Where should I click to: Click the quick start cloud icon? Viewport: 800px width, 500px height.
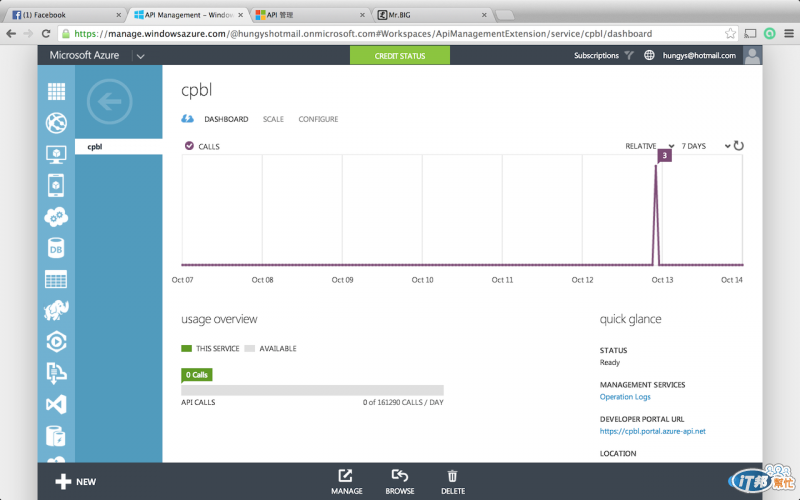pos(187,119)
